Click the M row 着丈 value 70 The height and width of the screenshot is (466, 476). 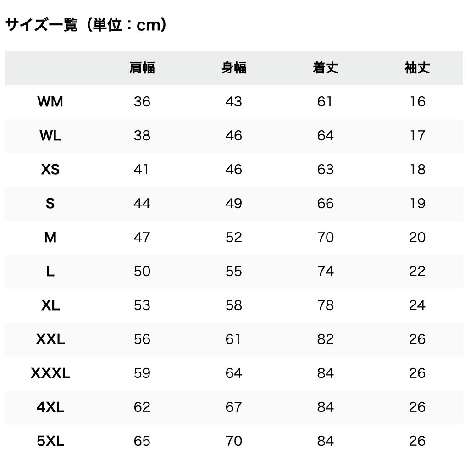click(x=326, y=238)
